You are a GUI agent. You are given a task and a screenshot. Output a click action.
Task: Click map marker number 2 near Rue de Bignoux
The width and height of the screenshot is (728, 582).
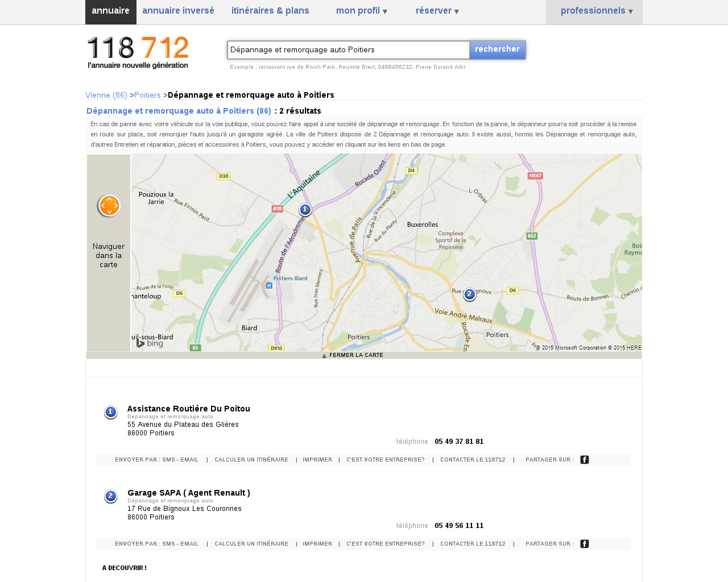tap(469, 294)
